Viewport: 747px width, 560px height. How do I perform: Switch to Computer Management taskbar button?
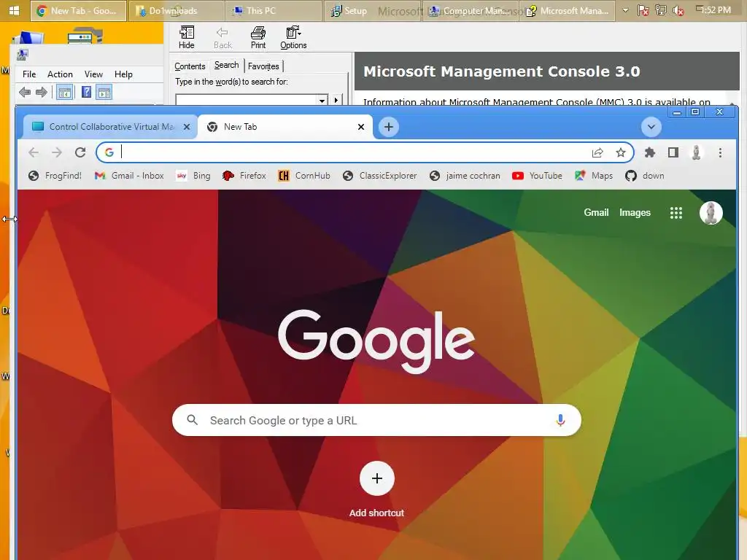point(470,10)
